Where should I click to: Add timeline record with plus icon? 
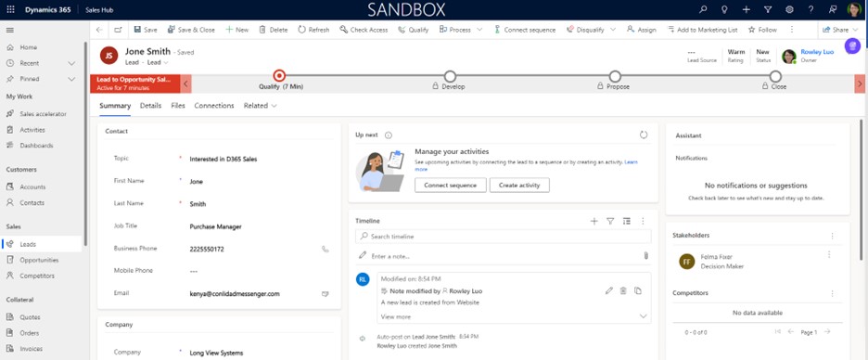594,221
